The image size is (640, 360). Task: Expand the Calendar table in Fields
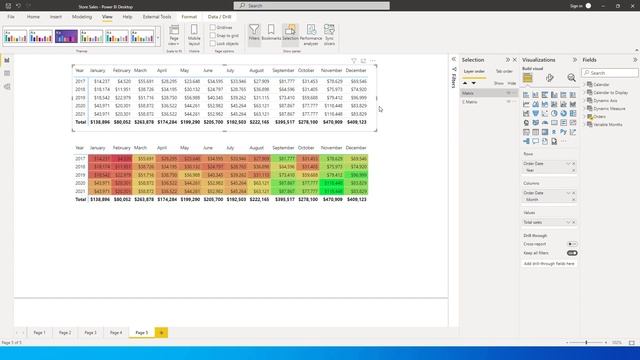point(584,84)
